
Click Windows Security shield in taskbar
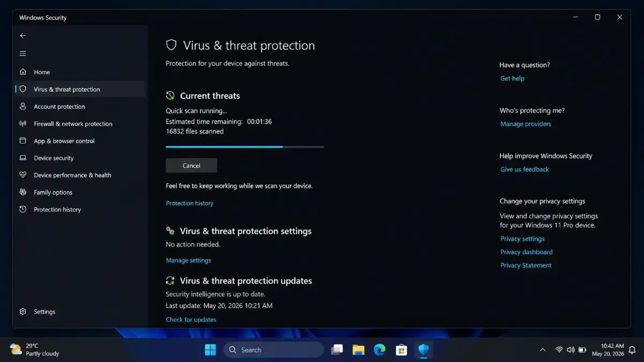(424, 350)
